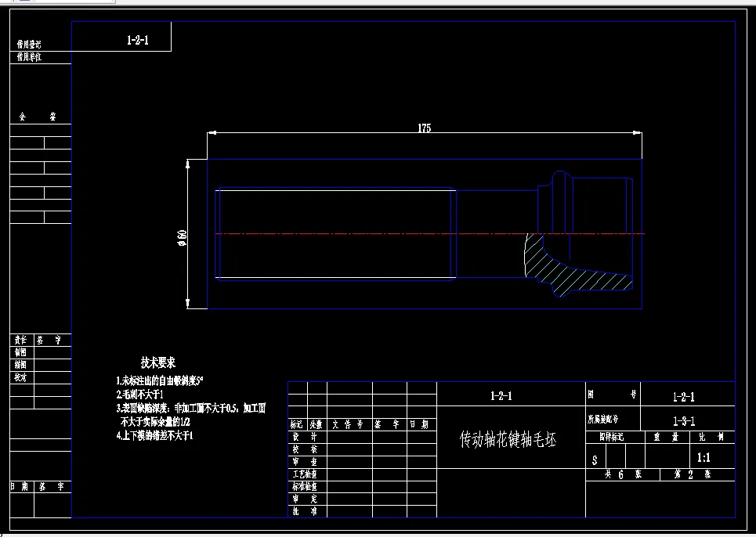This screenshot has height=537, width=756.
Task: Click the 标准检查 row label
Action: pyautogui.click(x=306, y=487)
